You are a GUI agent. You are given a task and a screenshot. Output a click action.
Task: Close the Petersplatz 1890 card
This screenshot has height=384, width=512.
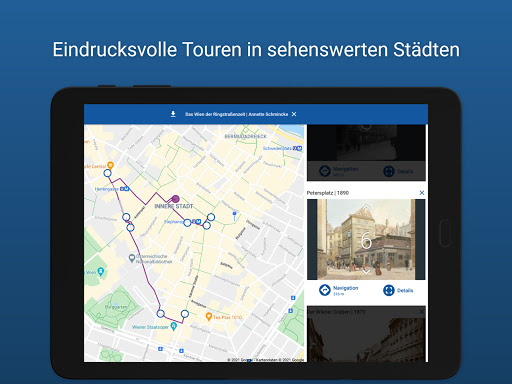coord(422,193)
